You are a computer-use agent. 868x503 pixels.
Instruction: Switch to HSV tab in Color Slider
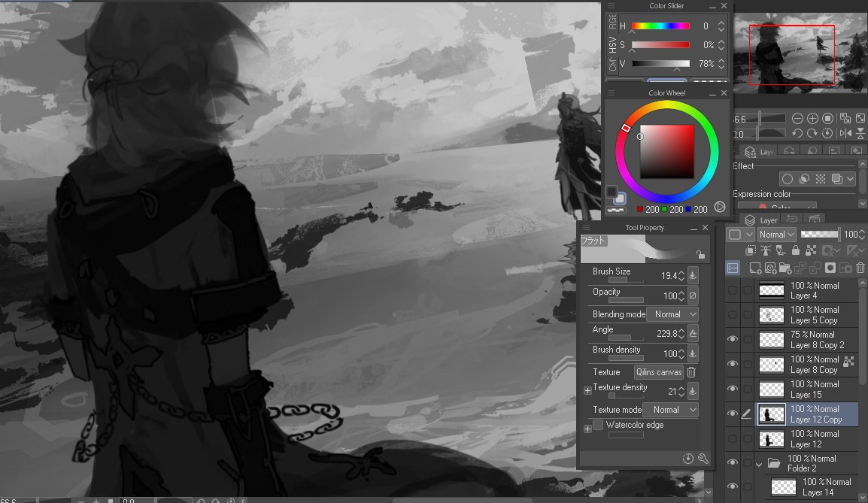coord(612,45)
